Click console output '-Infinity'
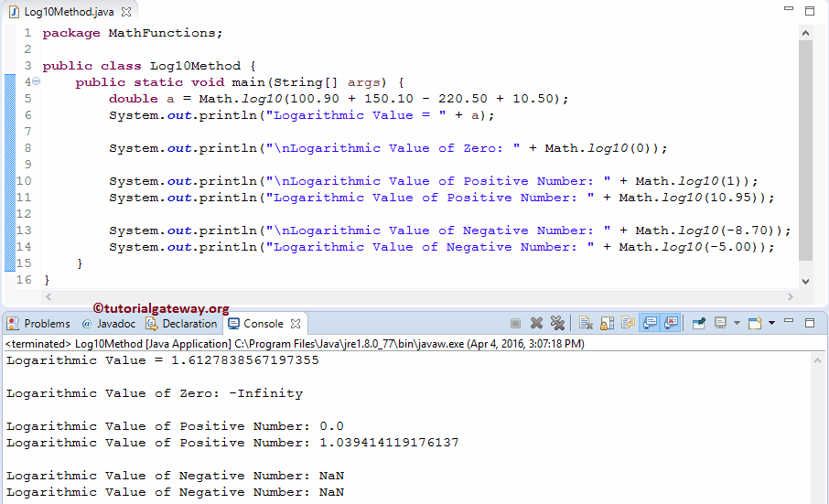The image size is (829, 504). tap(266, 393)
